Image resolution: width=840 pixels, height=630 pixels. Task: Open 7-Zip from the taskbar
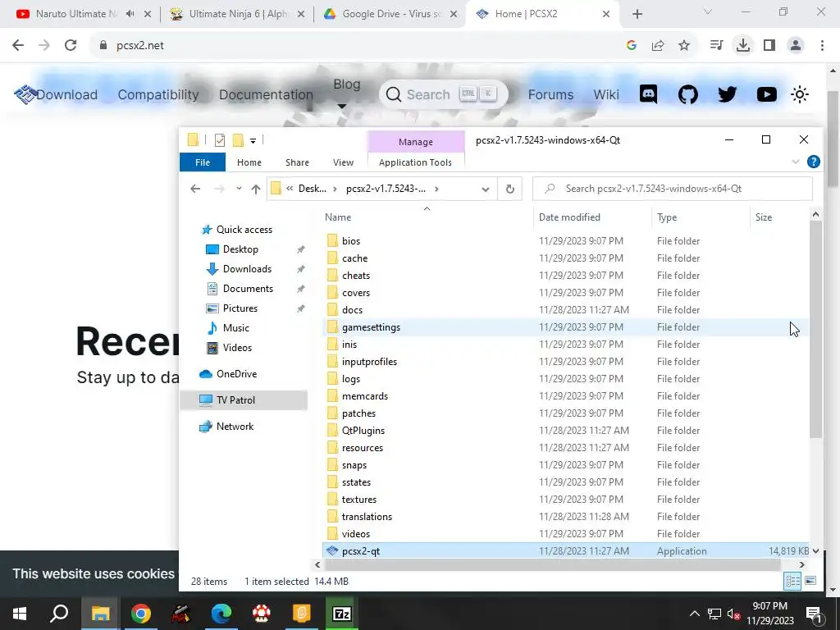click(x=342, y=614)
